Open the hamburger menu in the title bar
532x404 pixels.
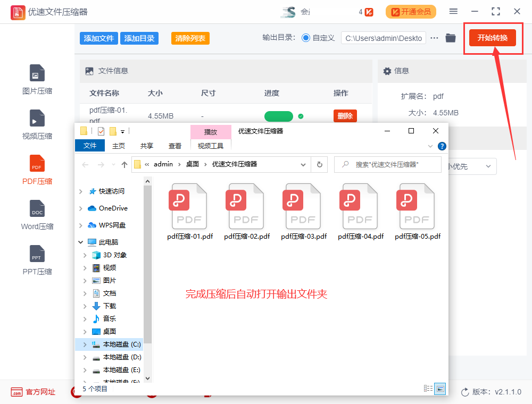click(x=453, y=11)
